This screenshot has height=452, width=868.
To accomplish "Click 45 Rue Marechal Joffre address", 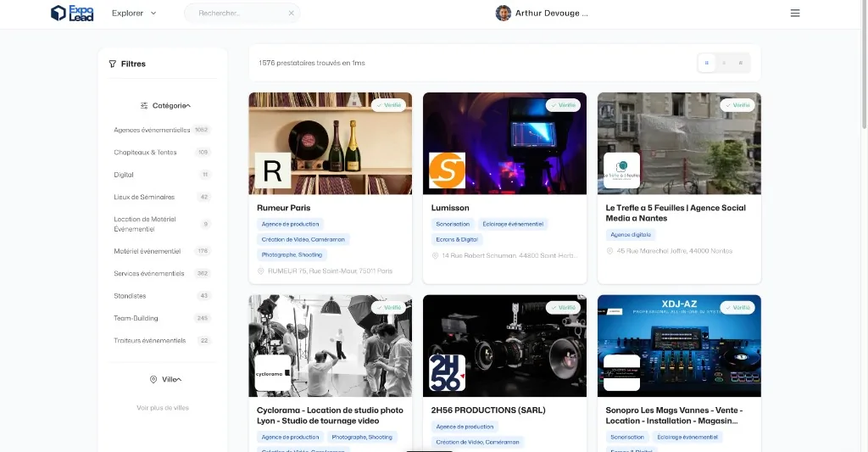I will pos(674,251).
